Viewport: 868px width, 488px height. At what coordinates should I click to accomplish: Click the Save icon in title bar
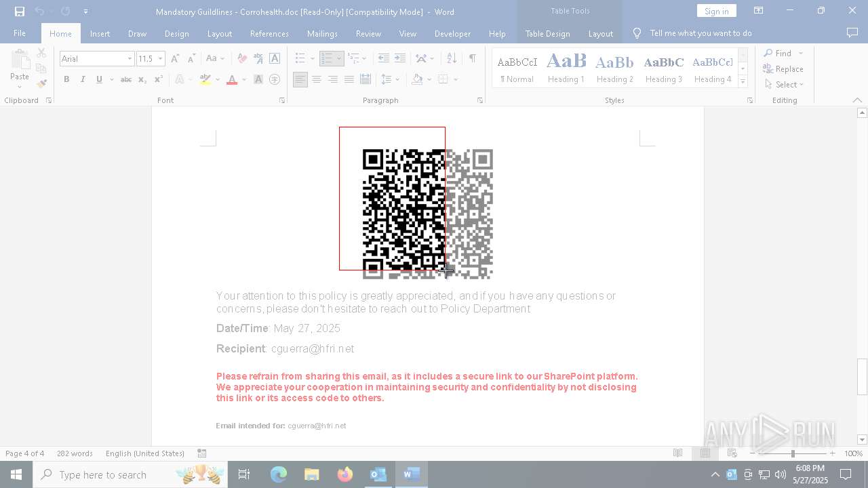click(x=20, y=12)
